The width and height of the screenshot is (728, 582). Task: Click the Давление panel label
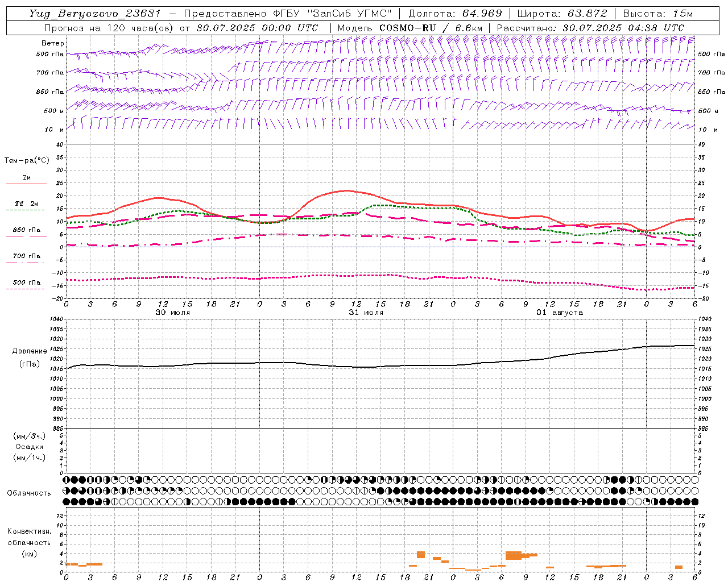(30, 351)
